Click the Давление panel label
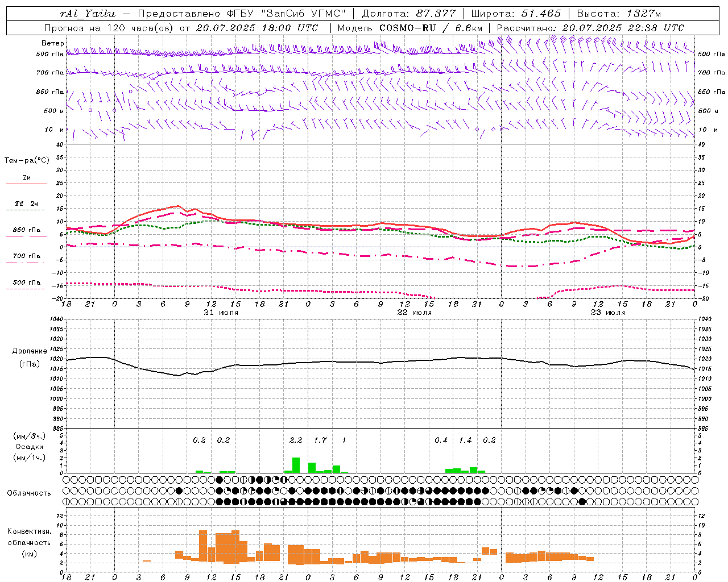 coord(29,351)
